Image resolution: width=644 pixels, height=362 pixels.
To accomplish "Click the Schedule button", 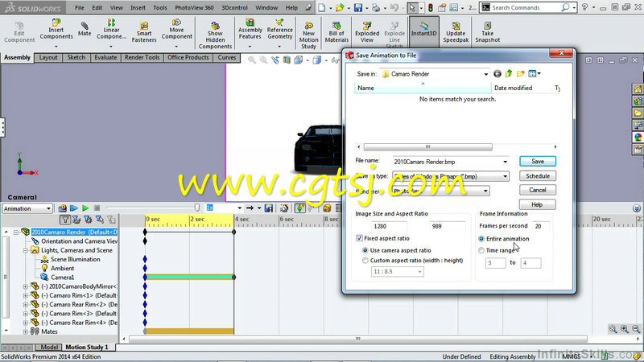I will (537, 176).
